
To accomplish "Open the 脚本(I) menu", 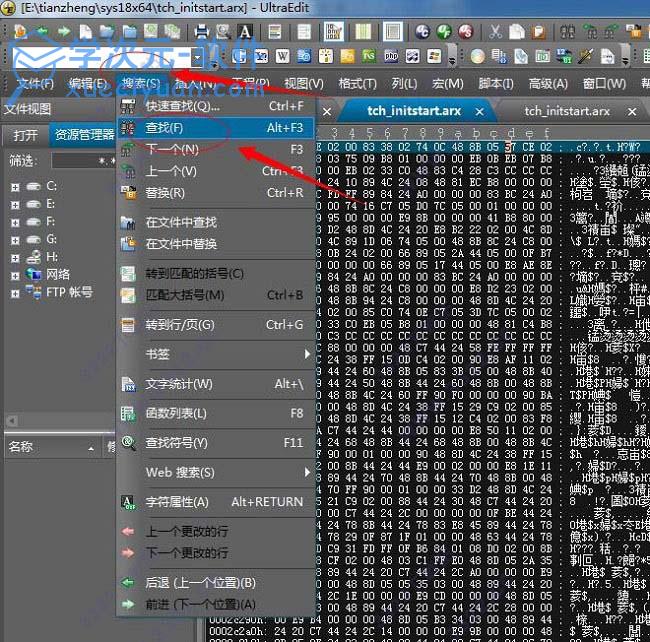I will coord(496,84).
